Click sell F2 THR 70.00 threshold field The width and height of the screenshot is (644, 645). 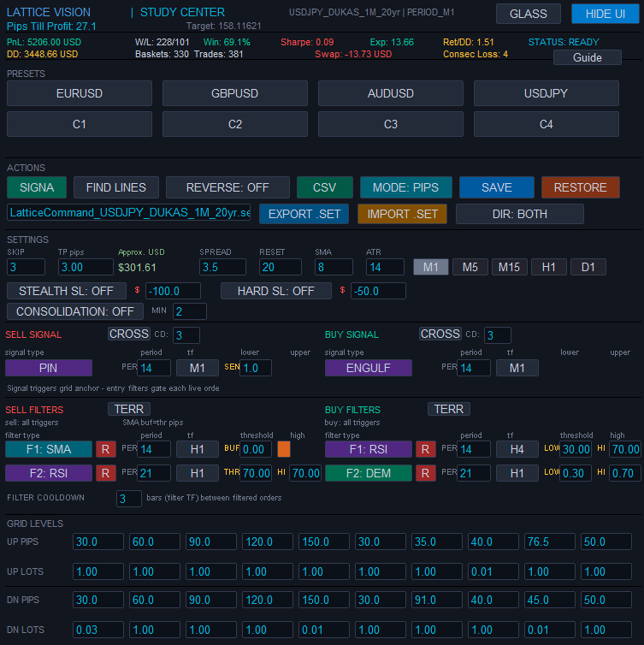(256, 473)
